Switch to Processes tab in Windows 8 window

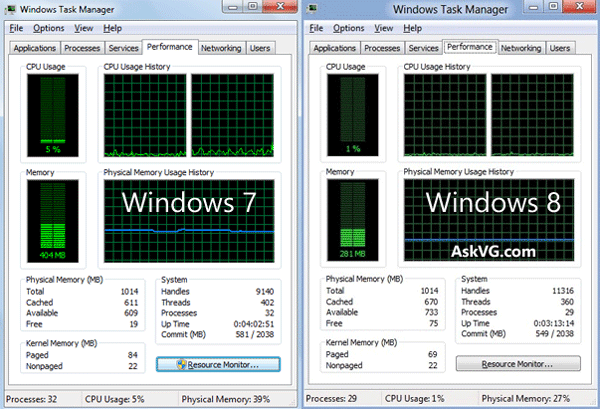coord(382,48)
